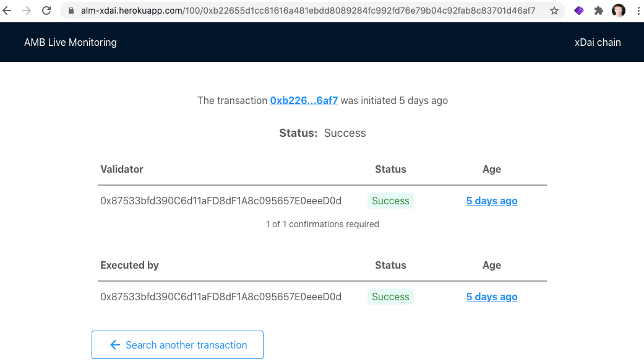
Task: Open validator's 5 days ago link
Action: click(x=492, y=201)
